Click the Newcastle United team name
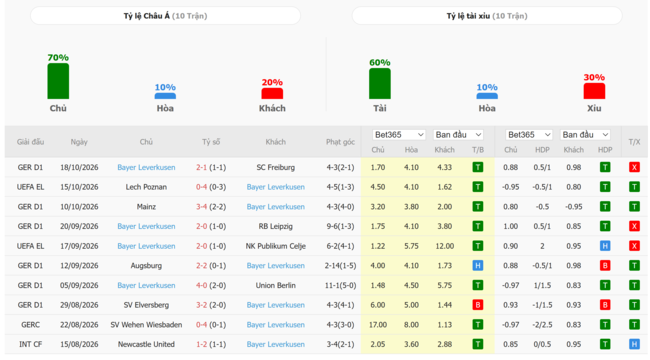The width and height of the screenshot is (650, 360). coord(146,344)
